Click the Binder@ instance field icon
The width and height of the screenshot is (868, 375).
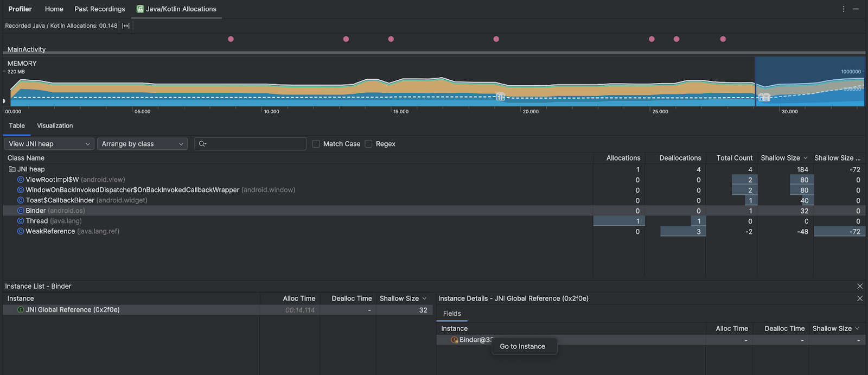[455, 340]
